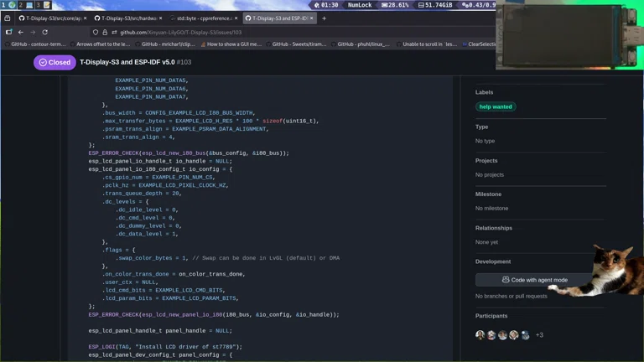Reload the page with the refresh icon

(45, 32)
